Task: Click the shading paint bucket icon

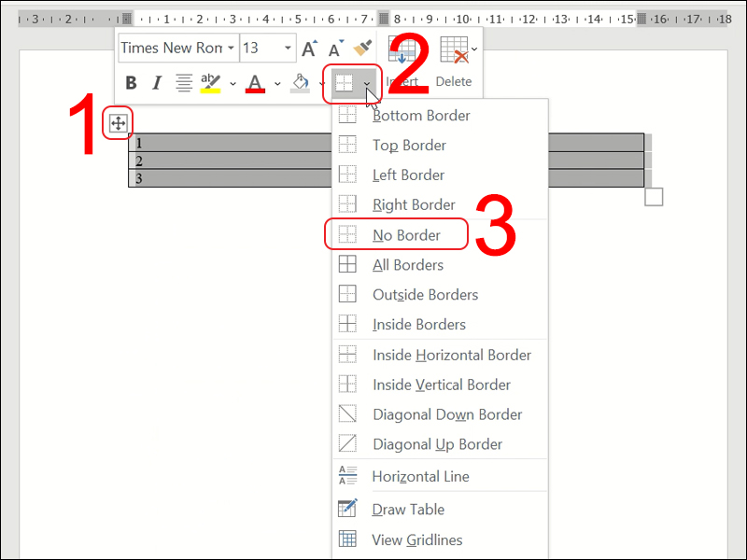Action: click(300, 83)
